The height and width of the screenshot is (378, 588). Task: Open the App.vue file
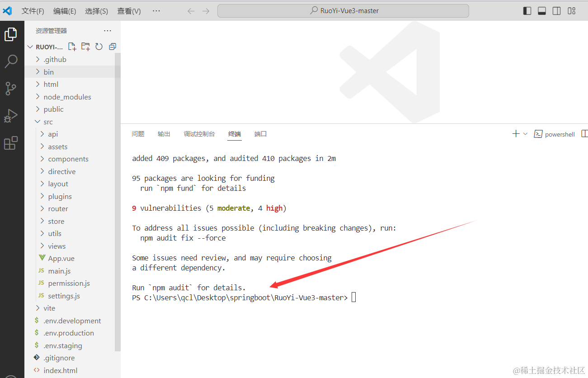(61, 259)
